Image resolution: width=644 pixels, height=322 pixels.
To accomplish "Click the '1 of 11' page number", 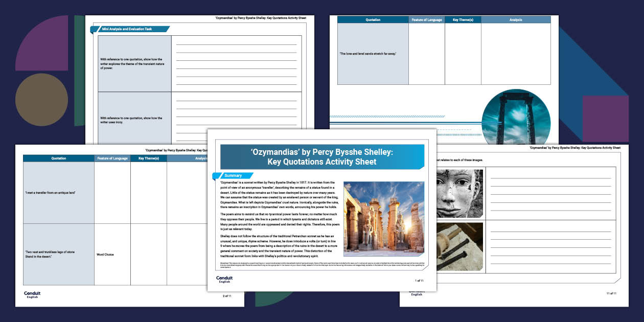I will [419, 281].
